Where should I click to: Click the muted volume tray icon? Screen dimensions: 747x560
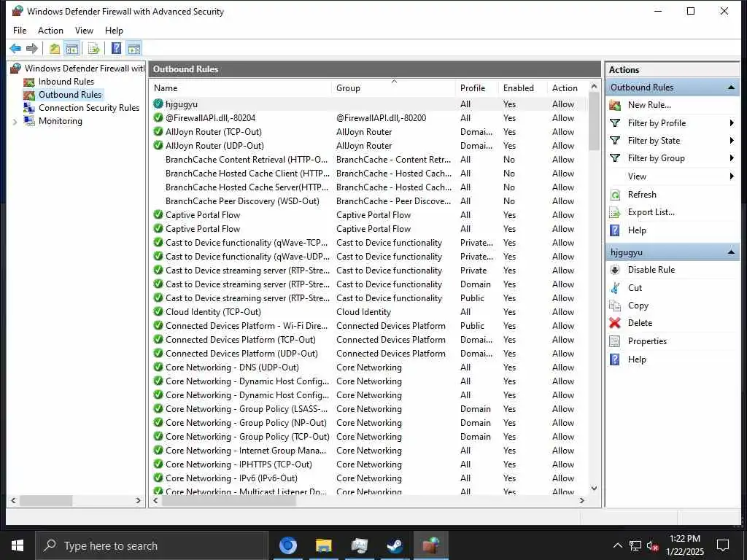coord(653,545)
